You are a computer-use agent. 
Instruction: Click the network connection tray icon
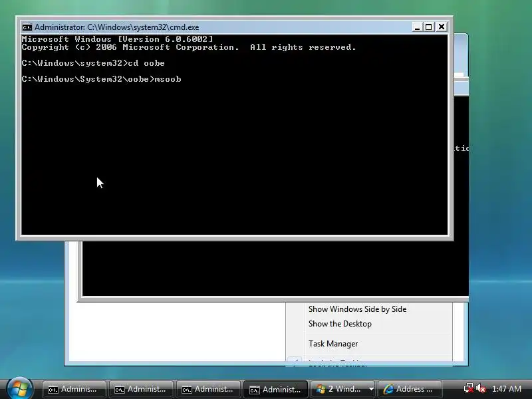tap(469, 388)
